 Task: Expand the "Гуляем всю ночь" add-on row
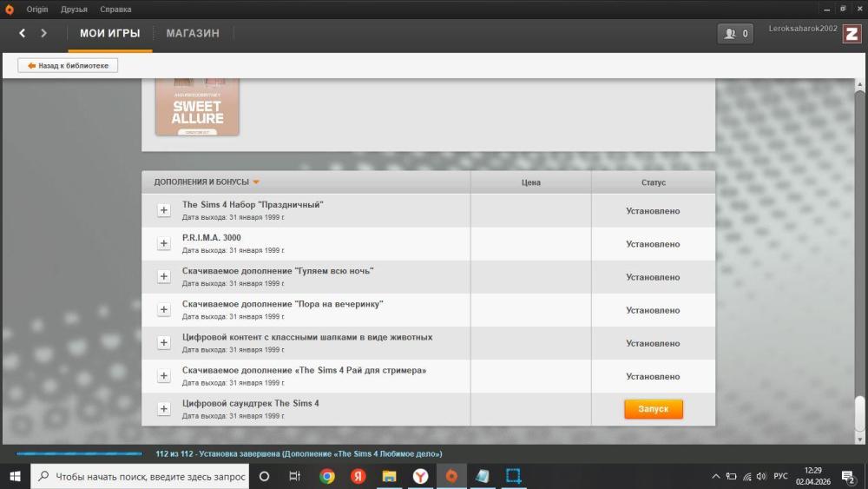[163, 277]
